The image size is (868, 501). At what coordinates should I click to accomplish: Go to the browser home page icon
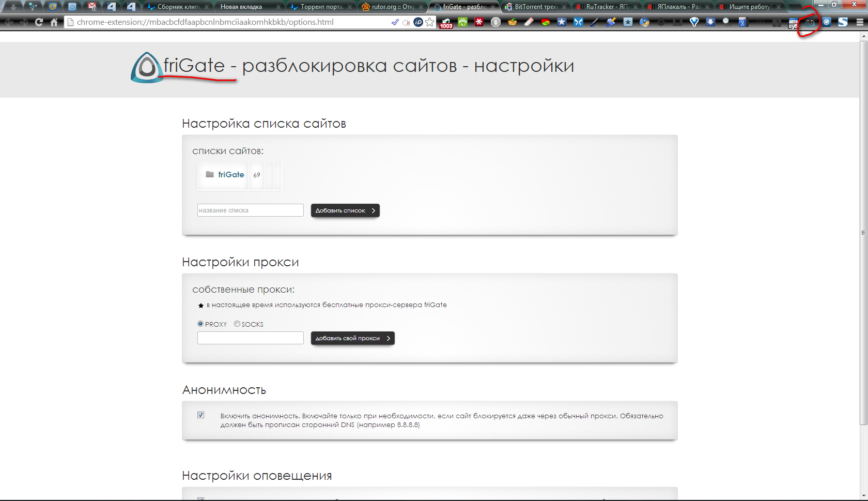pyautogui.click(x=54, y=22)
